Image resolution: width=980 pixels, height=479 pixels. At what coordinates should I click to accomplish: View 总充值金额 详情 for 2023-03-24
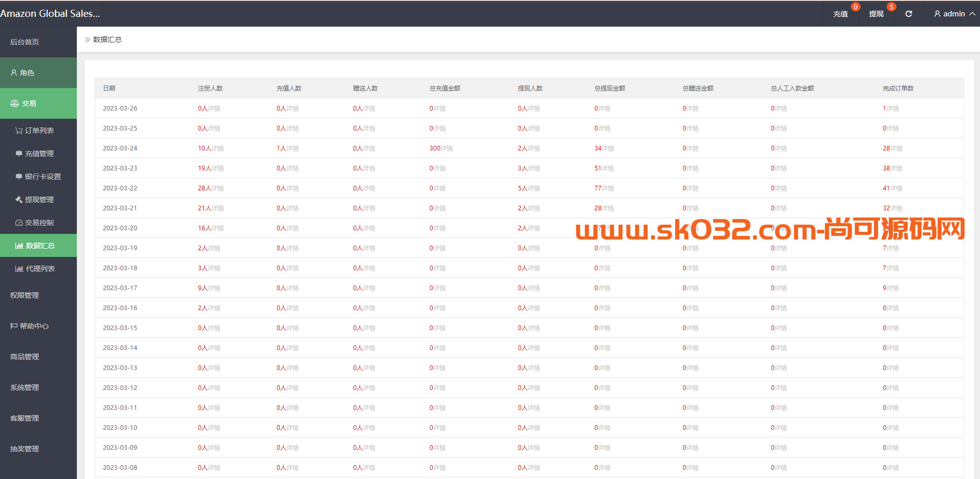point(447,148)
